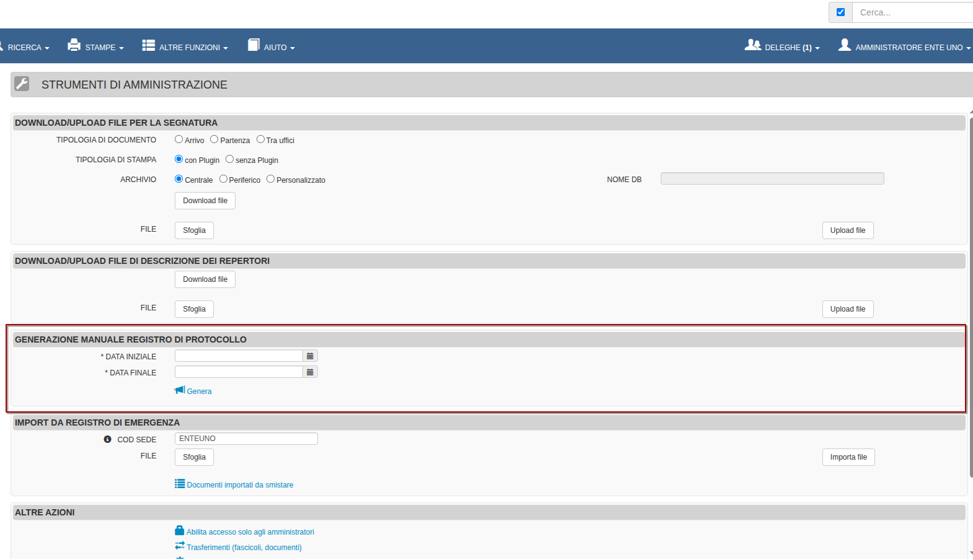Click the lock icon for Abilita accesso
This screenshot has height=560, width=973.
tap(180, 531)
